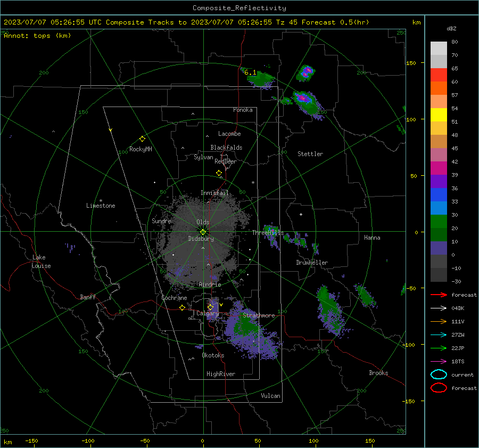Click the orange 111V arrow legend icon

click(439, 321)
